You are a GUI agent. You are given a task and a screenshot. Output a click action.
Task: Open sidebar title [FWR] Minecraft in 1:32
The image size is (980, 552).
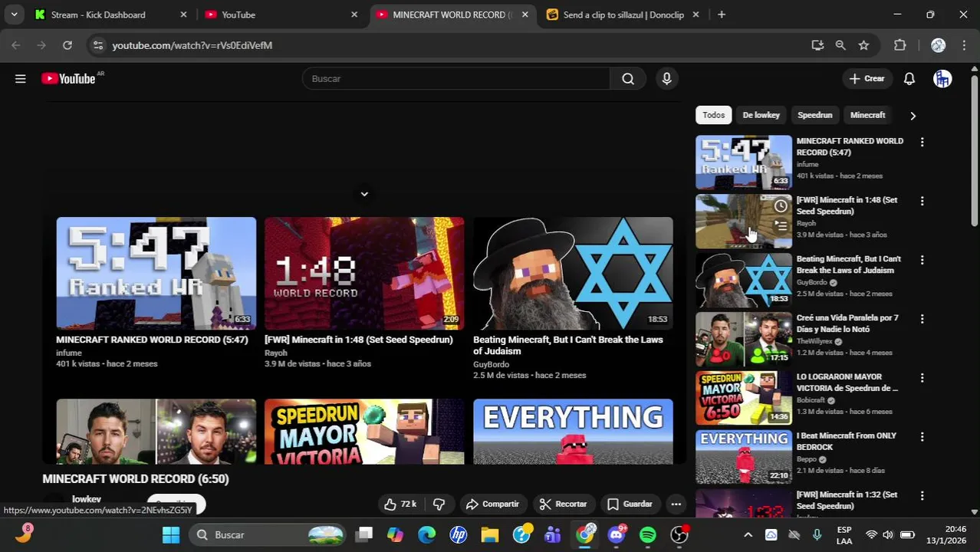pyautogui.click(x=847, y=501)
